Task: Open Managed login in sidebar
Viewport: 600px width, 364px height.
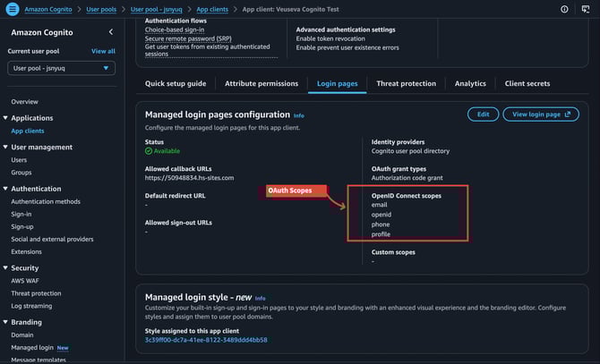Action: pos(32,348)
